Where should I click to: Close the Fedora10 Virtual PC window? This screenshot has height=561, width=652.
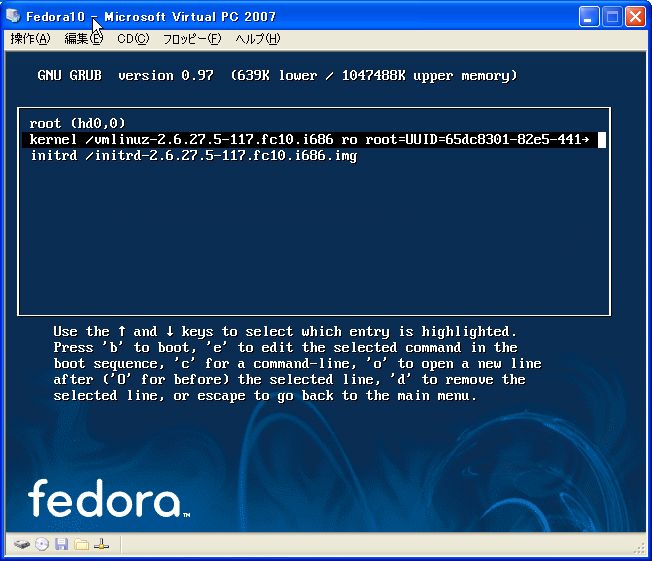tap(635, 17)
